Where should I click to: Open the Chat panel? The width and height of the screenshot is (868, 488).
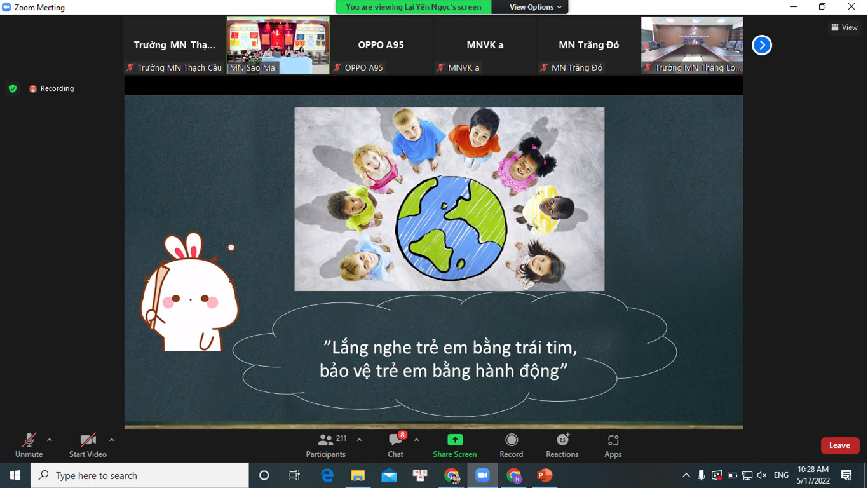point(395,445)
